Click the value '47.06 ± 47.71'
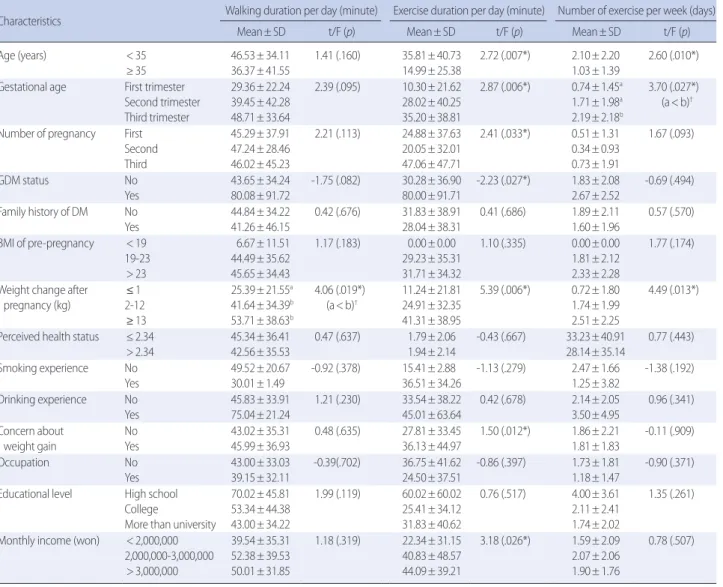The image size is (723, 587). click(x=432, y=165)
